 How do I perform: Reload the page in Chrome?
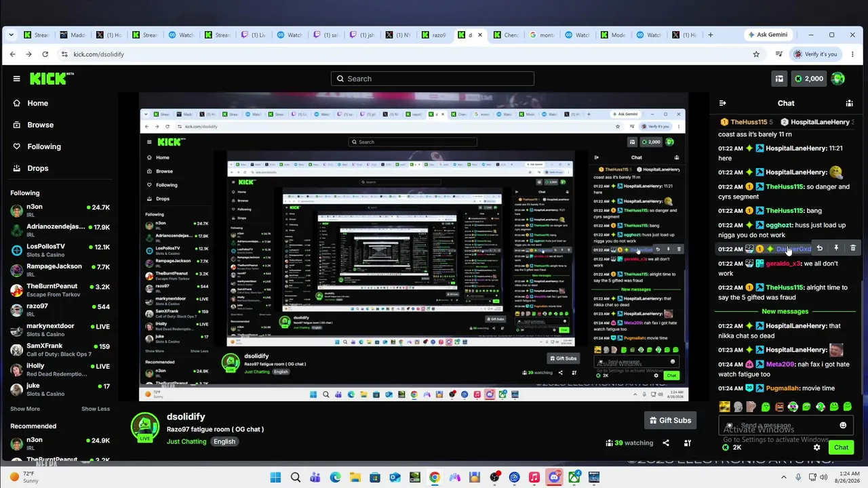pyautogui.click(x=45, y=54)
